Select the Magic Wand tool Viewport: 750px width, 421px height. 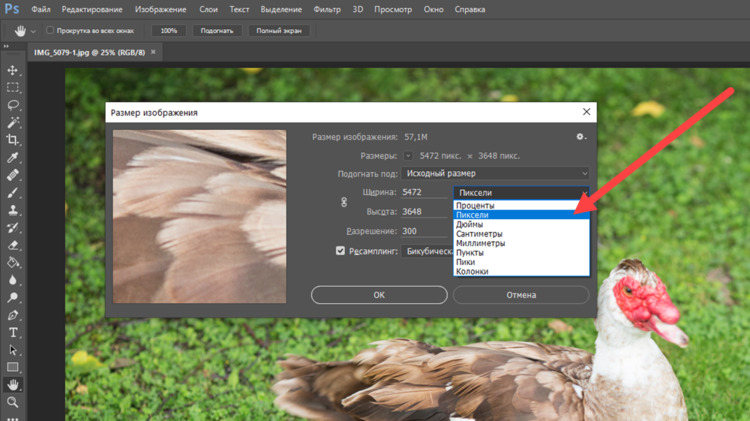pos(13,123)
